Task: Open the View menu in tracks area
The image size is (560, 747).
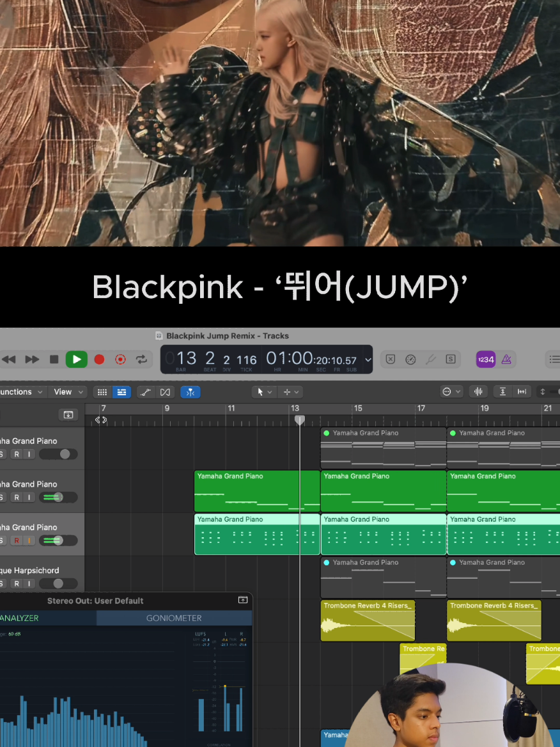Action: tap(68, 392)
